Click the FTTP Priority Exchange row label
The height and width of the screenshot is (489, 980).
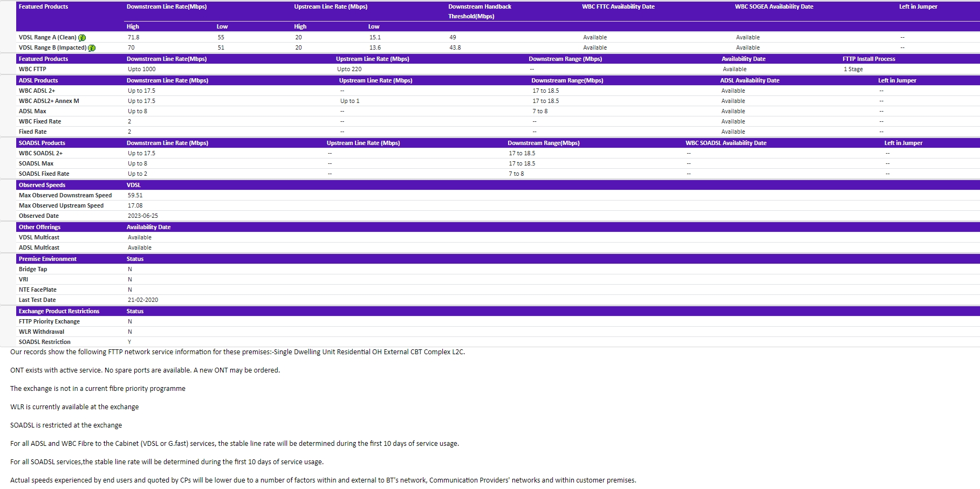point(49,321)
